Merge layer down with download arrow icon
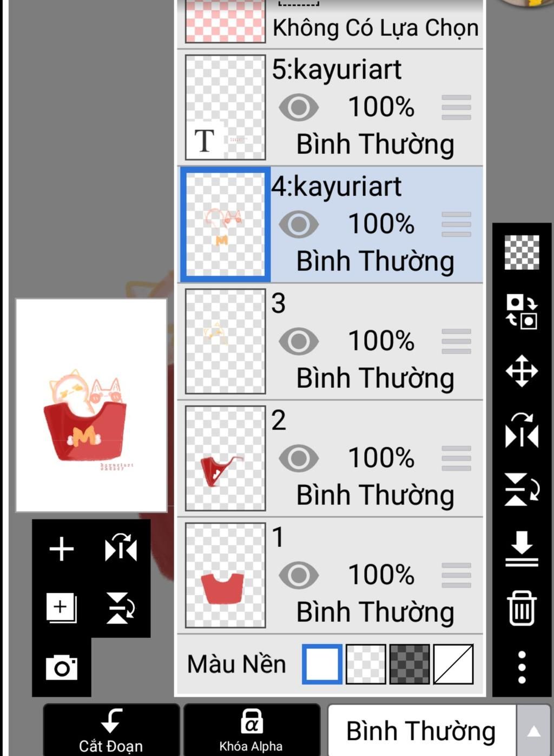Viewport: 554px width, 756px height. tap(522, 549)
